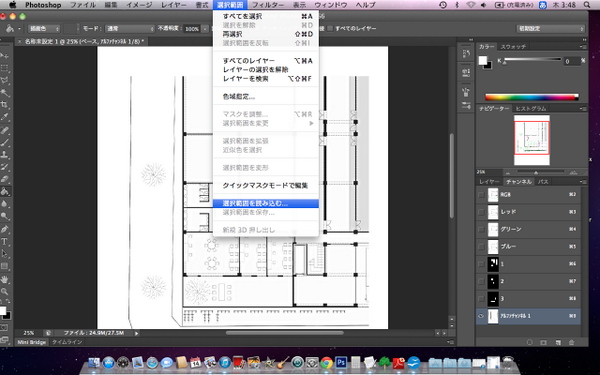Click the Navigator preview thumbnail

pos(532,140)
